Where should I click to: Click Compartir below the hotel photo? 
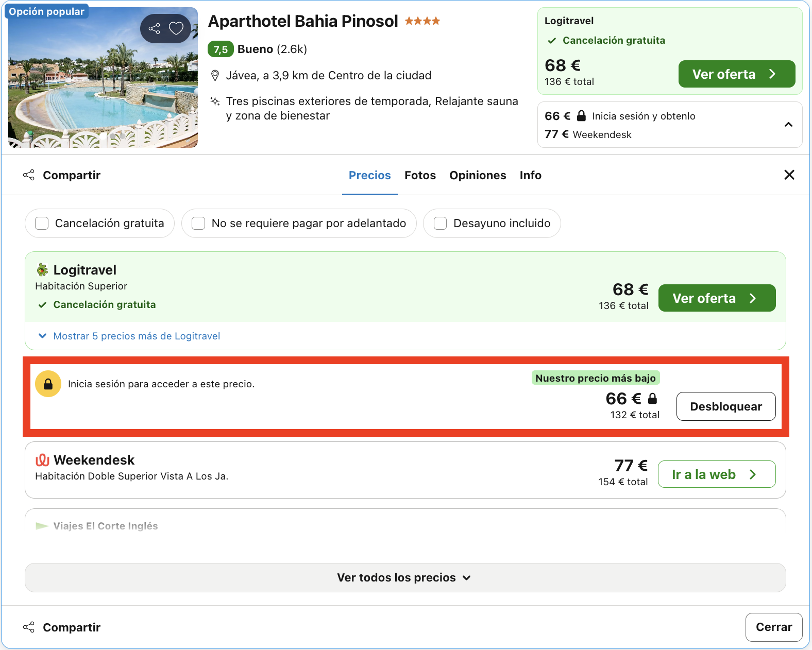click(62, 176)
